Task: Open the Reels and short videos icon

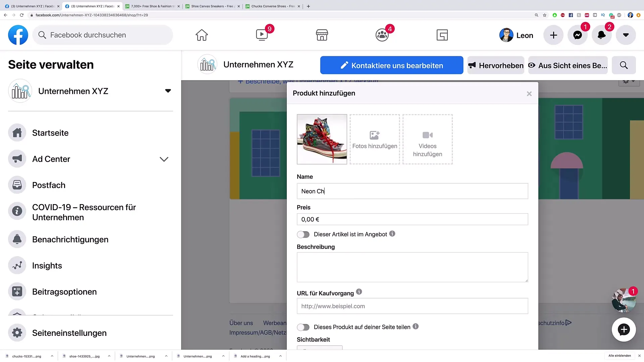Action: pos(262,35)
